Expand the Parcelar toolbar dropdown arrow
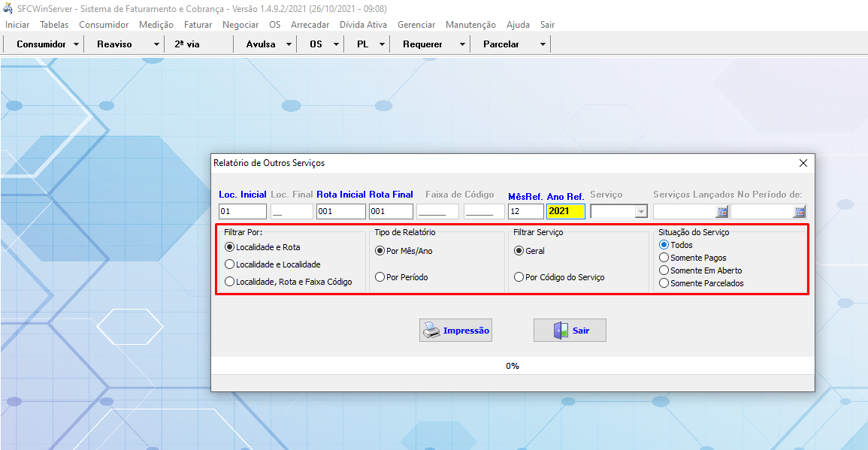868x450 pixels. point(543,44)
